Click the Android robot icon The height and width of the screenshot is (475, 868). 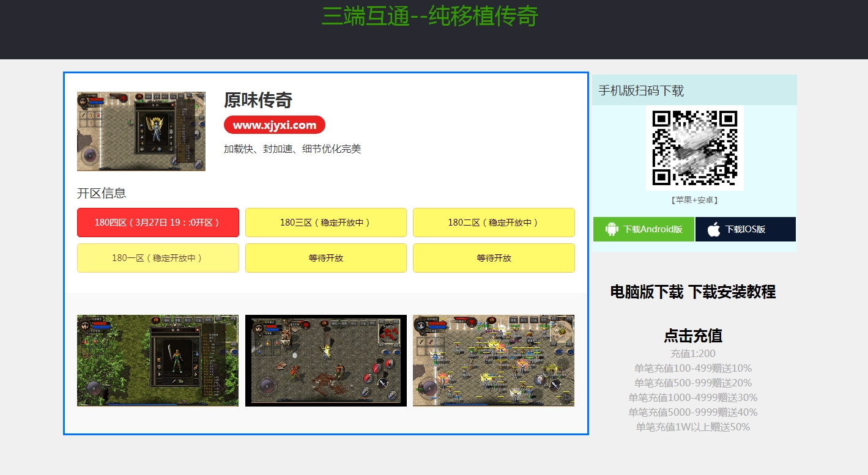tap(611, 229)
